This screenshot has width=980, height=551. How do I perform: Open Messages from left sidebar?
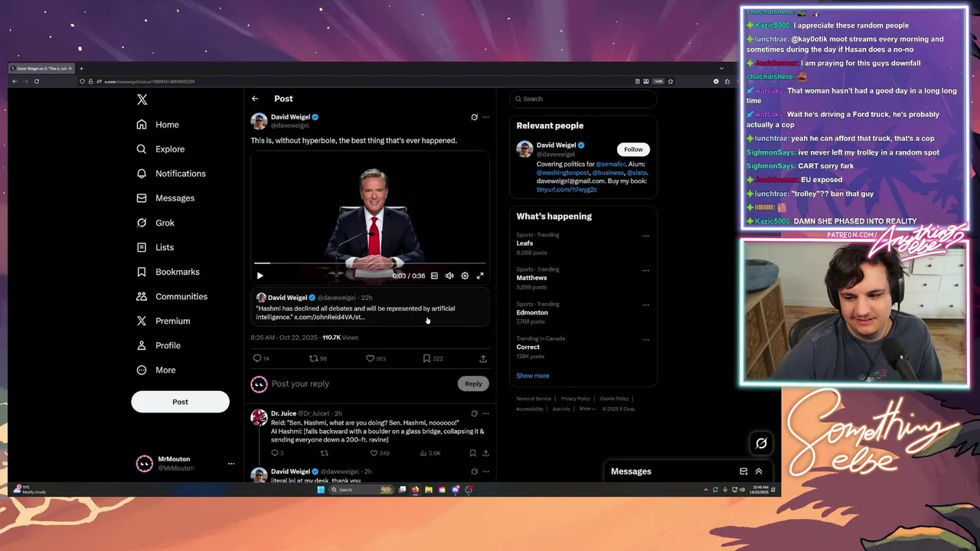coord(165,198)
